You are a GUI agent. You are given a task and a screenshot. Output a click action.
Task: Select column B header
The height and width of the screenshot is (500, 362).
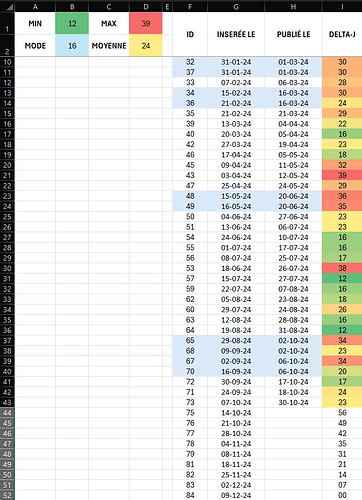point(72,7)
